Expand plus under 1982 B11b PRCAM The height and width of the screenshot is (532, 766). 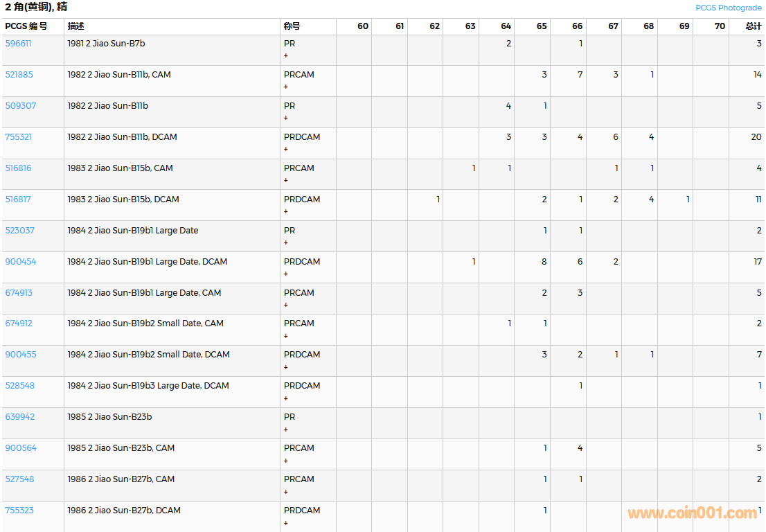[286, 87]
